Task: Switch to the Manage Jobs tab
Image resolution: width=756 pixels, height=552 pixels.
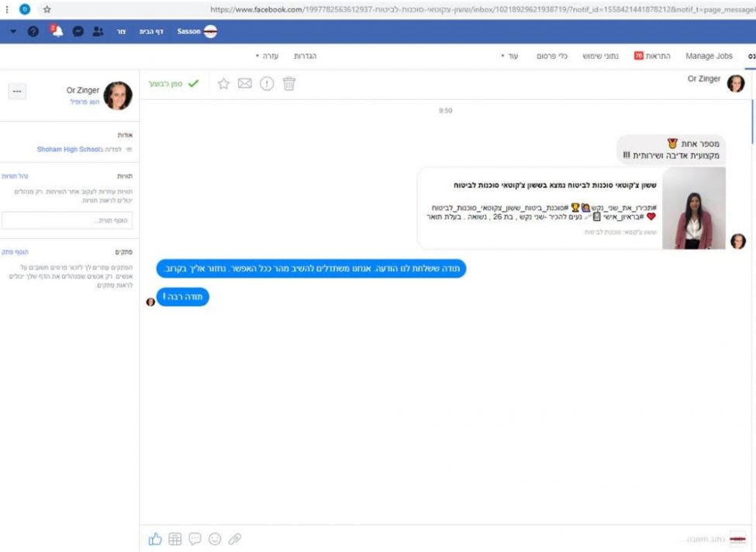Action: tap(709, 57)
